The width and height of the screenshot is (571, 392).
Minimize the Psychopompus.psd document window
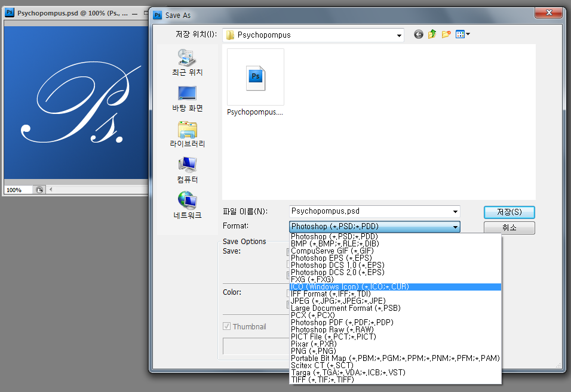(x=135, y=14)
